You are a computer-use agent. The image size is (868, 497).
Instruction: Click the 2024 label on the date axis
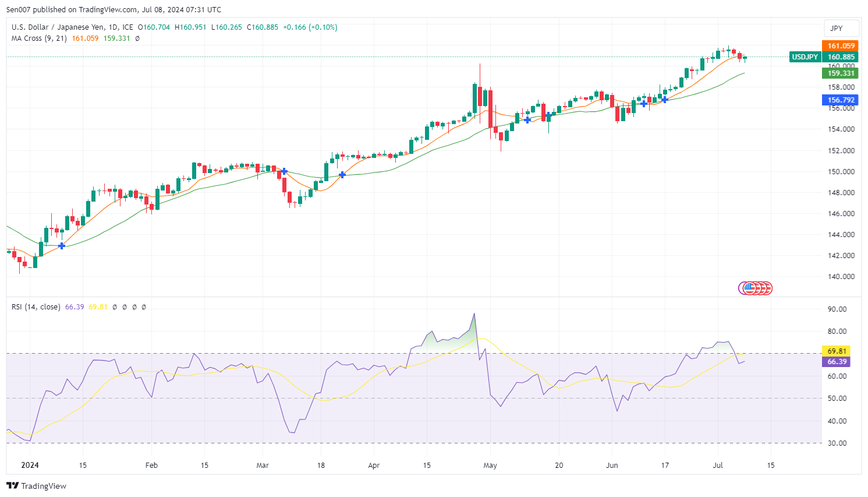[30, 465]
